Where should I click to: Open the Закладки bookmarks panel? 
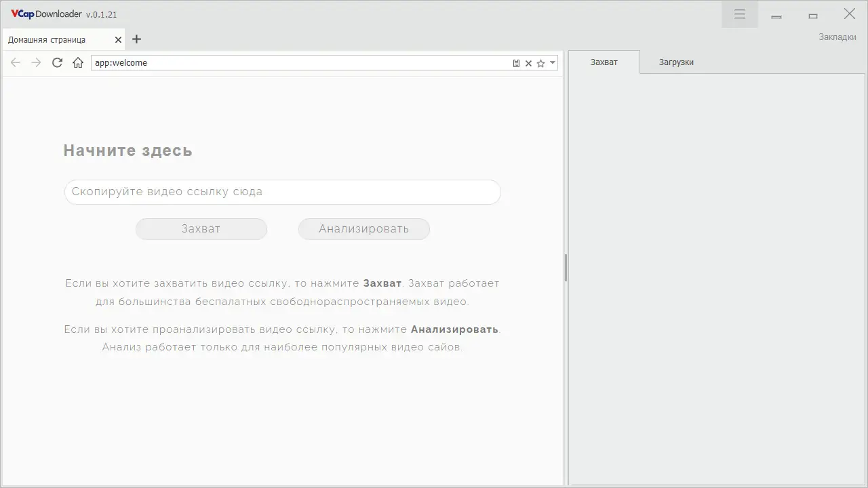click(837, 37)
